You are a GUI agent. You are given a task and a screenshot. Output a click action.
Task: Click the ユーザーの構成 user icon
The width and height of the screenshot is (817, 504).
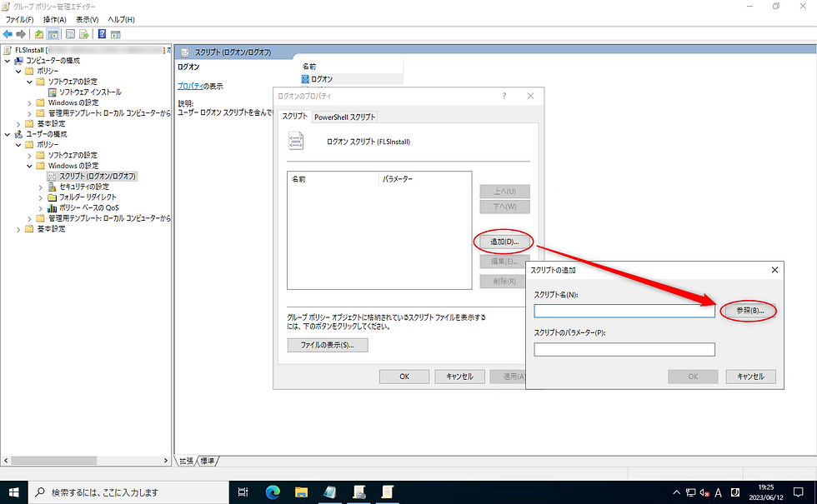point(18,134)
